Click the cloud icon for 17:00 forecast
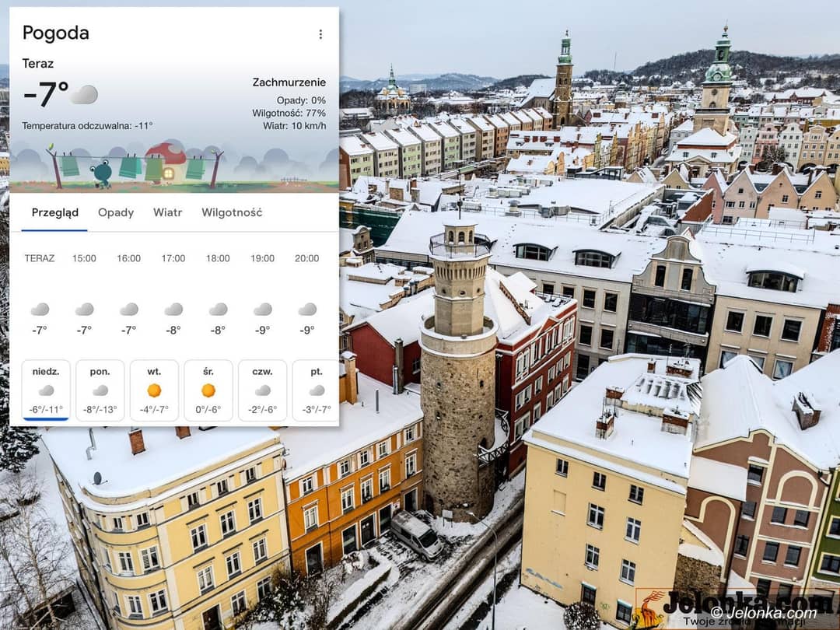 pyautogui.click(x=173, y=310)
